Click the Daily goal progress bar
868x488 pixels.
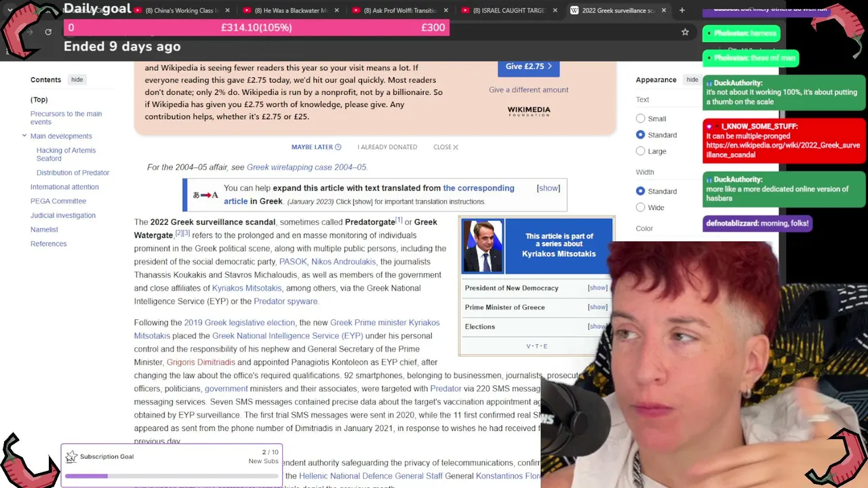click(256, 28)
